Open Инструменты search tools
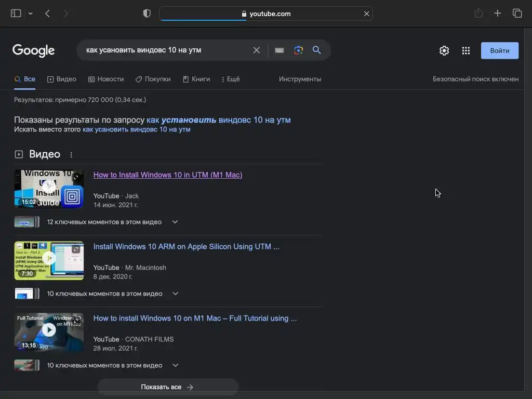The width and height of the screenshot is (532, 399). tap(300, 79)
